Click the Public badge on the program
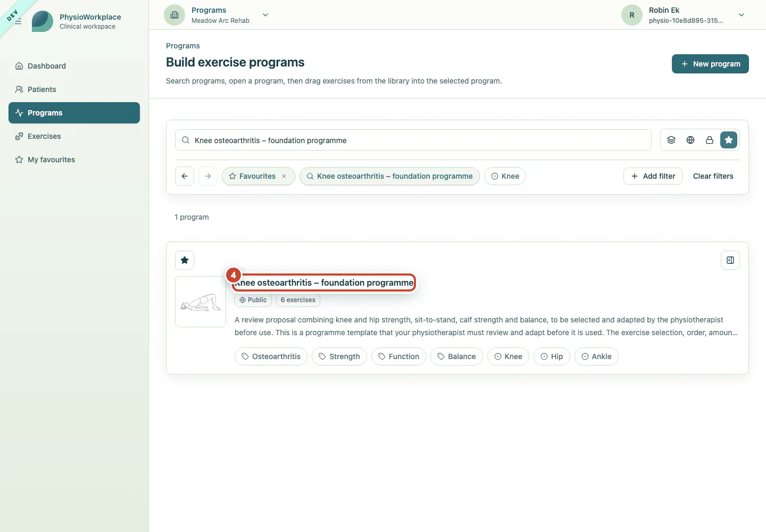This screenshot has height=532, width=766. 253,300
